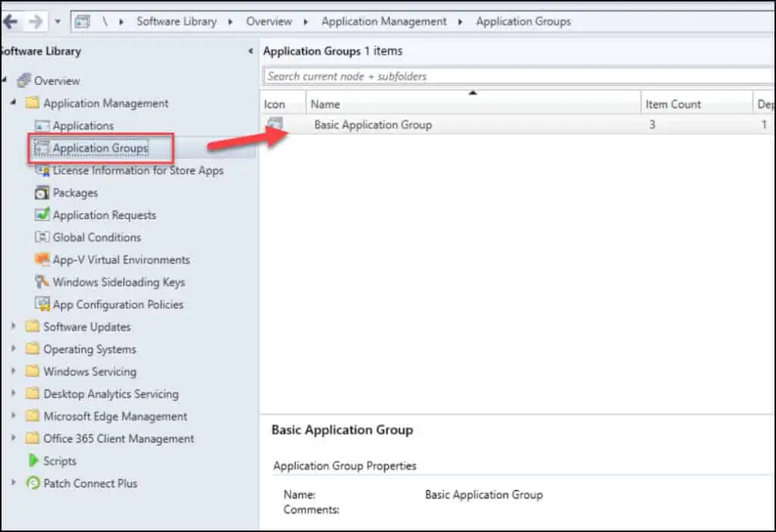This screenshot has width=776, height=532.
Task: Collapse the Software Library navigation pane
Action: point(251,51)
